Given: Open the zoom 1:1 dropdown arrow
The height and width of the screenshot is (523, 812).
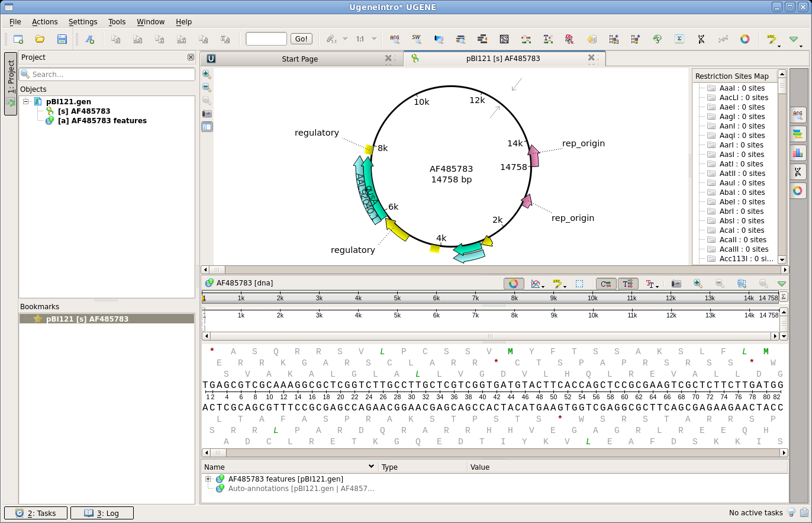Looking at the screenshot, I should tap(374, 39).
